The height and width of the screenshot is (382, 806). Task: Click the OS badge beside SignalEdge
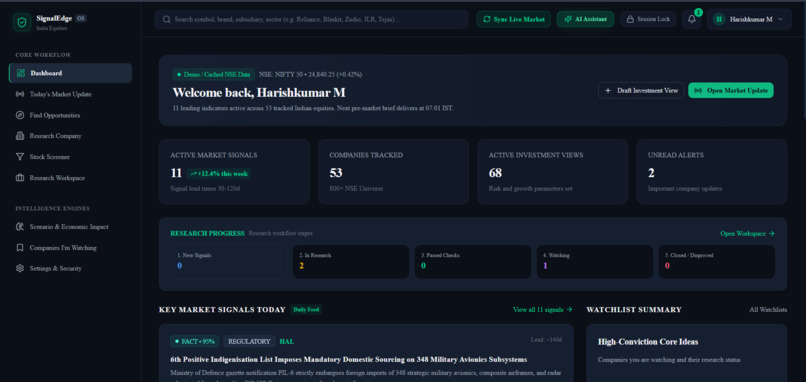81,18
